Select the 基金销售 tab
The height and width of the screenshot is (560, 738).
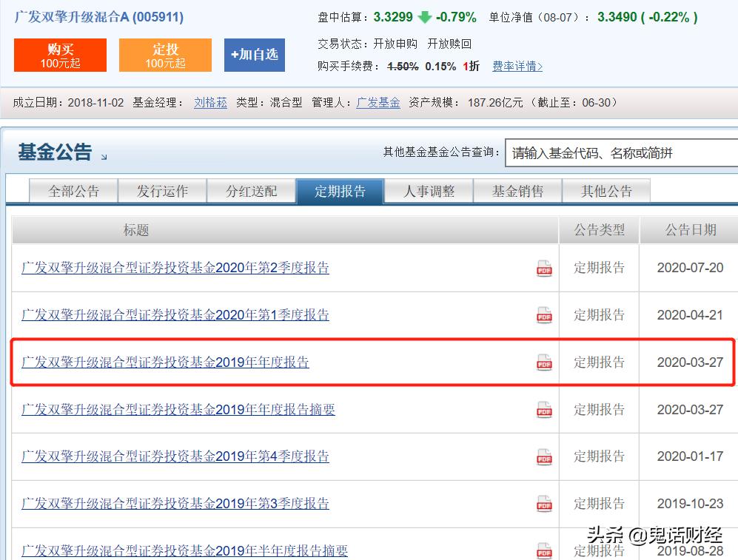(517, 190)
